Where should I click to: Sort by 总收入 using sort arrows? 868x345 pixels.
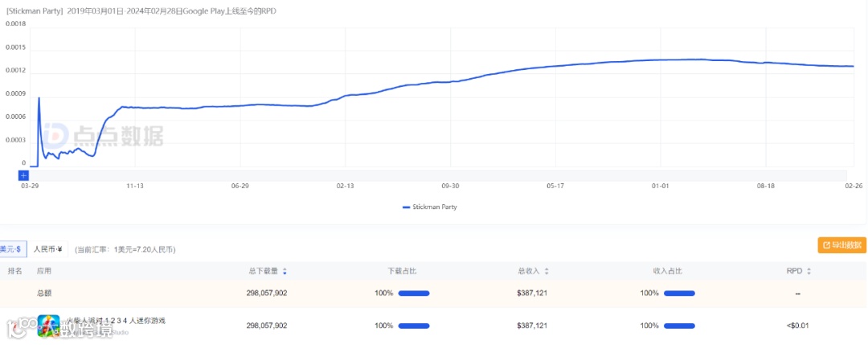[547, 272]
